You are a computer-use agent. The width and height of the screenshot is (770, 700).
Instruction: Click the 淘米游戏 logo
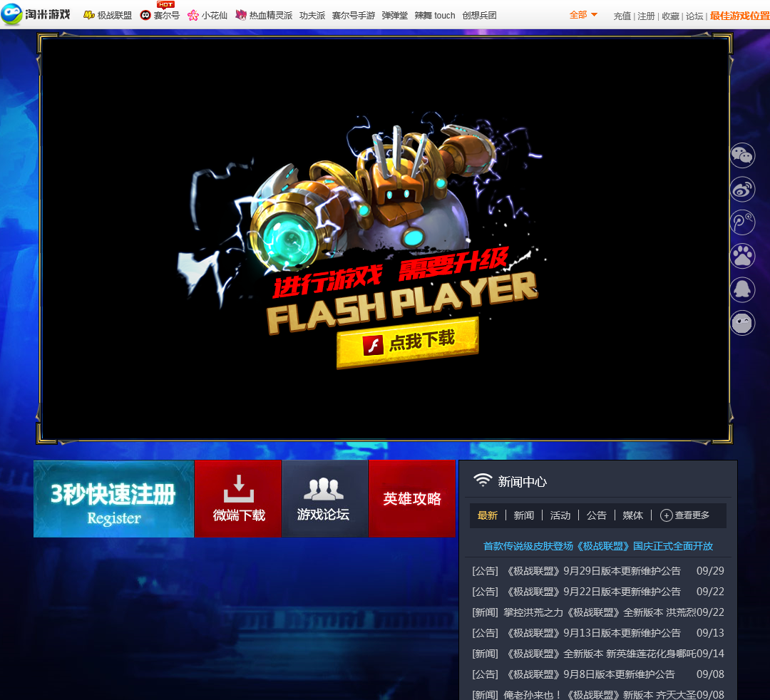36,14
